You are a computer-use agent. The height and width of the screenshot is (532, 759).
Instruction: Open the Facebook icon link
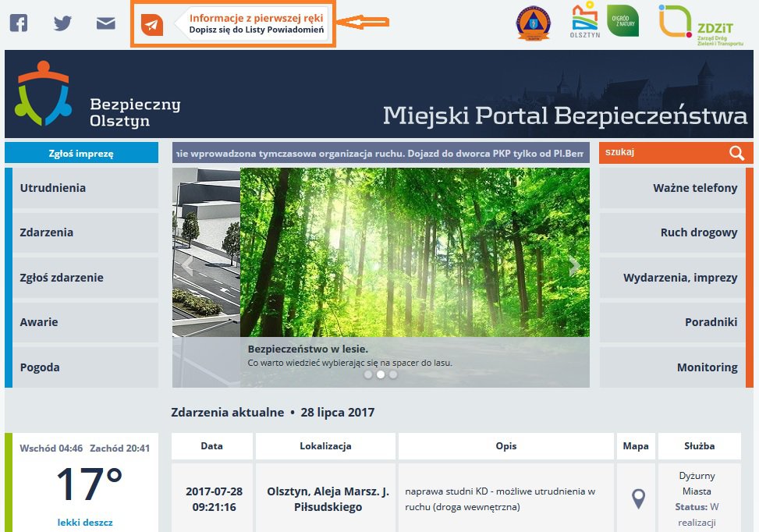tap(19, 23)
